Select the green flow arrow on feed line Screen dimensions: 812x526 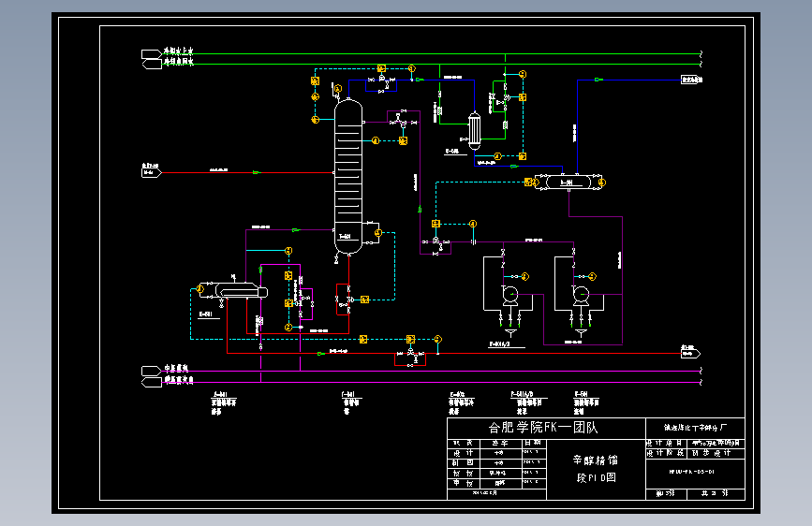tap(257, 172)
